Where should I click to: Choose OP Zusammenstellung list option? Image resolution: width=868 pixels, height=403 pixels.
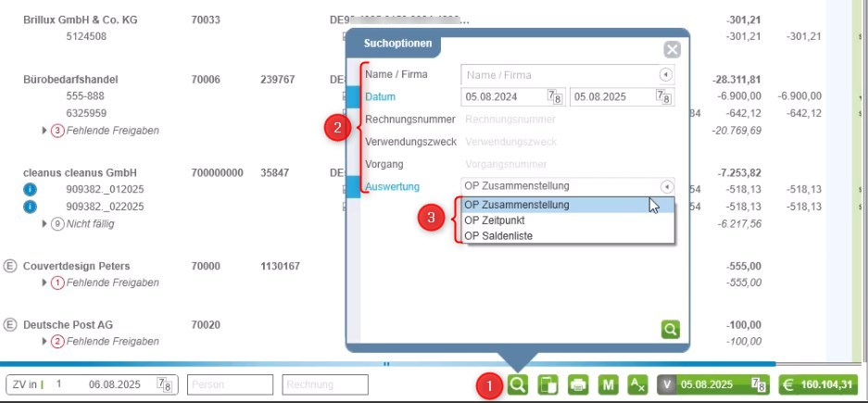(516, 205)
